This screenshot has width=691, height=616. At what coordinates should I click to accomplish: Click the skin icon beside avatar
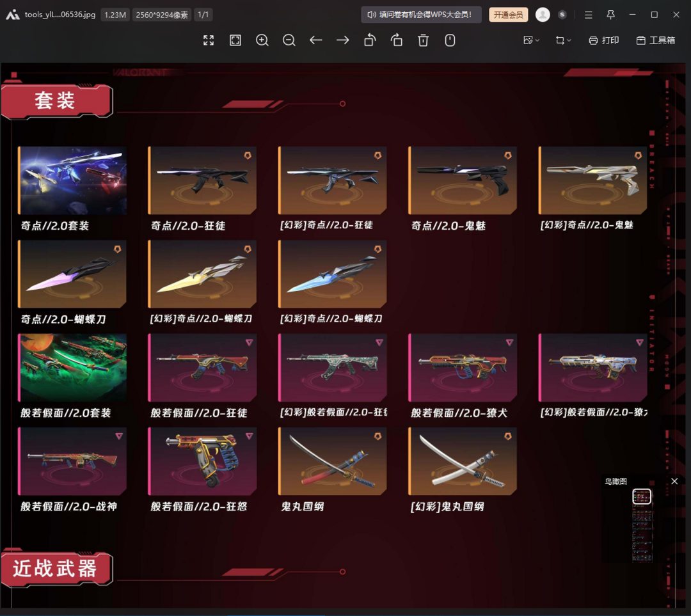click(562, 15)
